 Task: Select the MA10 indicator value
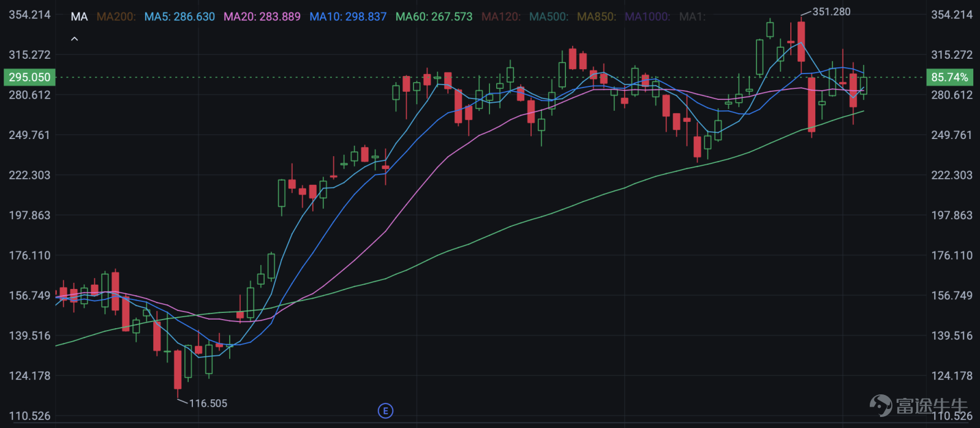(348, 17)
